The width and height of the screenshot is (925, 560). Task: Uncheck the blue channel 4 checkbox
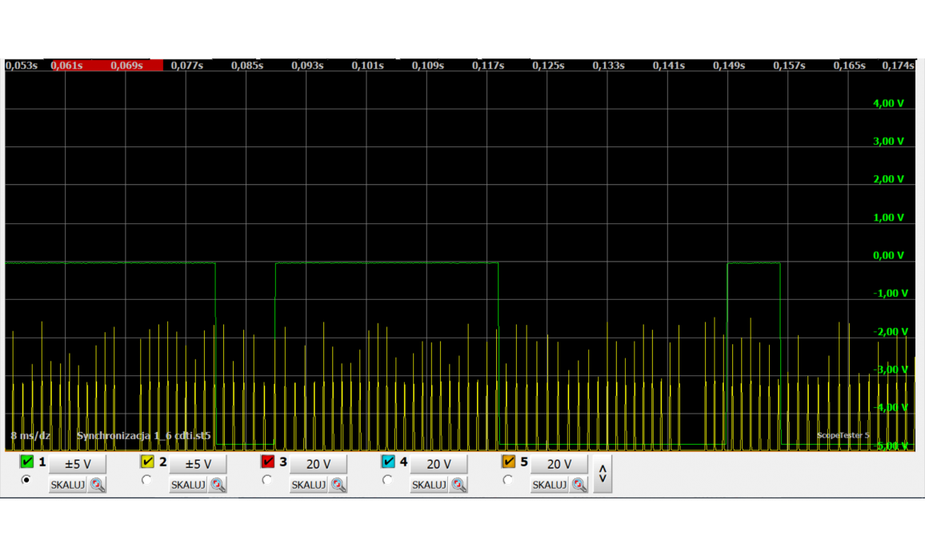point(388,462)
